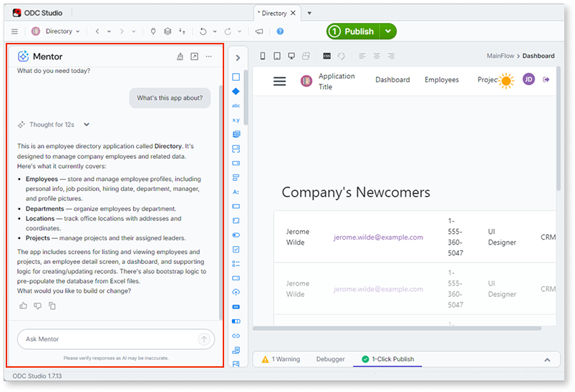Select the Text widget abc icon

(x=236, y=105)
